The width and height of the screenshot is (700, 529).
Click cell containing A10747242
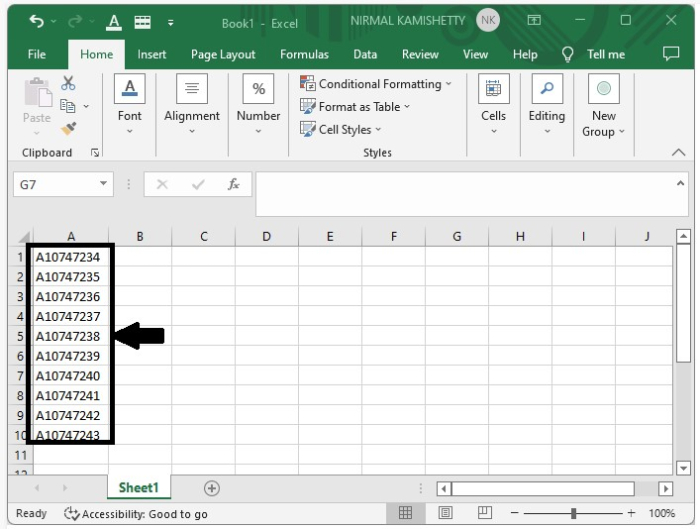click(x=71, y=416)
